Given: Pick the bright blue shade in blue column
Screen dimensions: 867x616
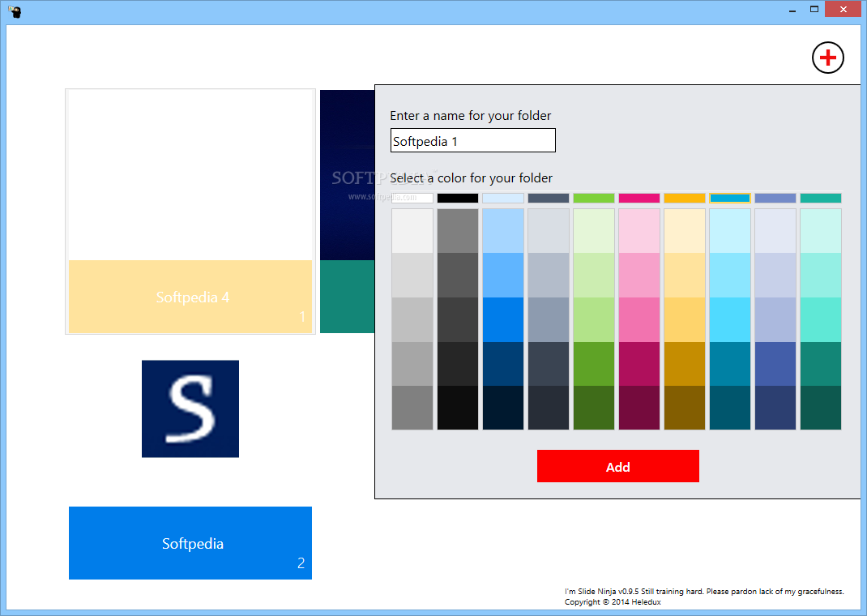Looking at the screenshot, I should tap(503, 319).
